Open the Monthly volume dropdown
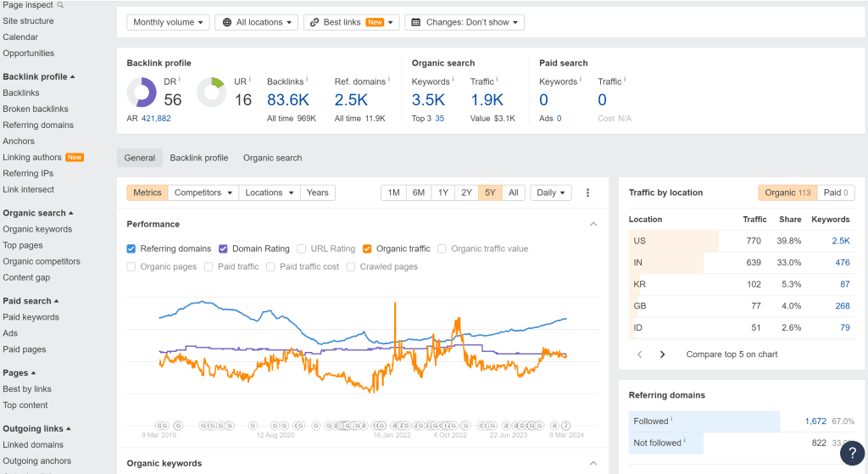Image resolution: width=868 pixels, height=474 pixels. [169, 22]
